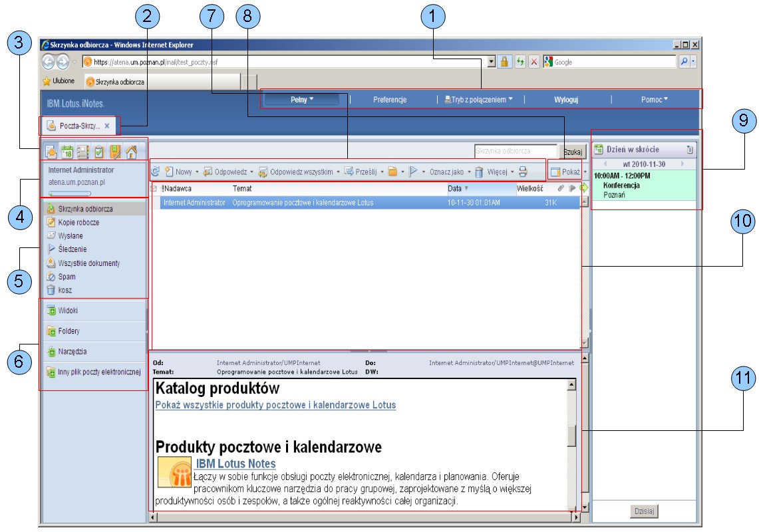This screenshot has height=532, width=759.
Task: Click the attachment paperclip column icon
Action: pyautogui.click(x=561, y=188)
